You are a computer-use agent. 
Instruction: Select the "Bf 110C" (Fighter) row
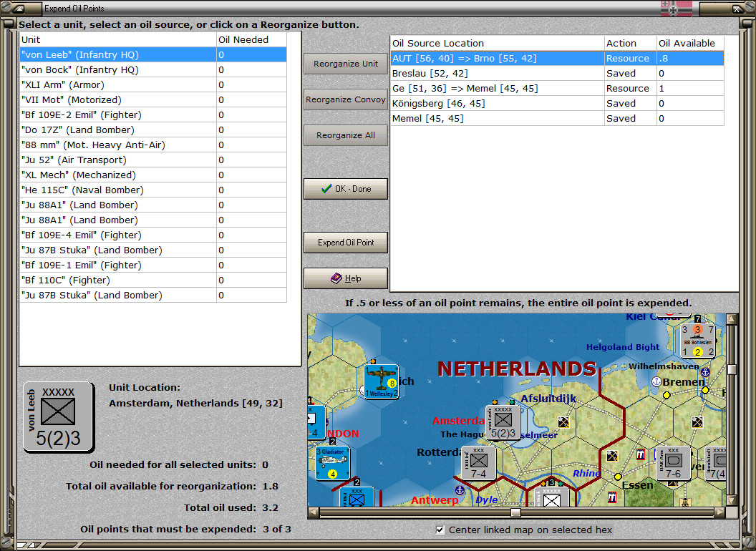point(153,280)
